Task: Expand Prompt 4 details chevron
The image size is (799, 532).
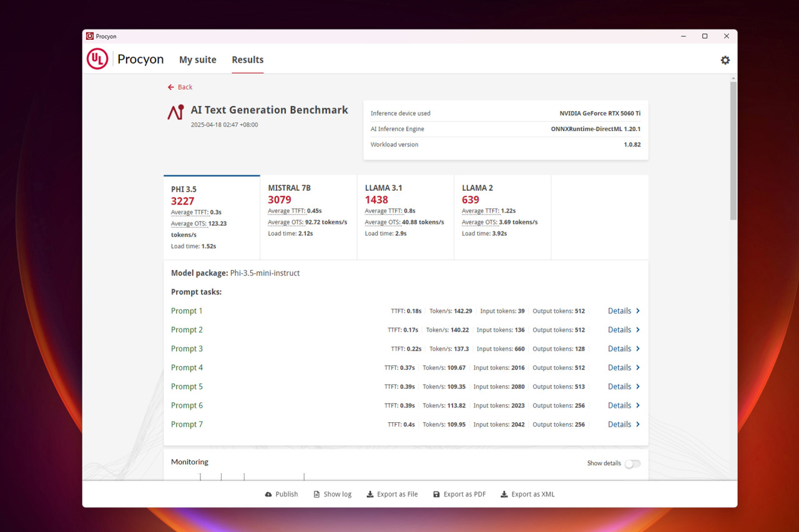Action: point(638,368)
